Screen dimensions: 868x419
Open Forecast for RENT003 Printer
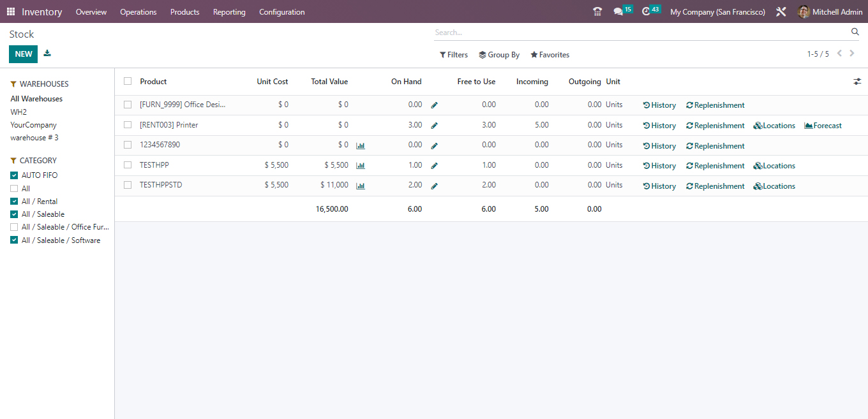coord(823,125)
